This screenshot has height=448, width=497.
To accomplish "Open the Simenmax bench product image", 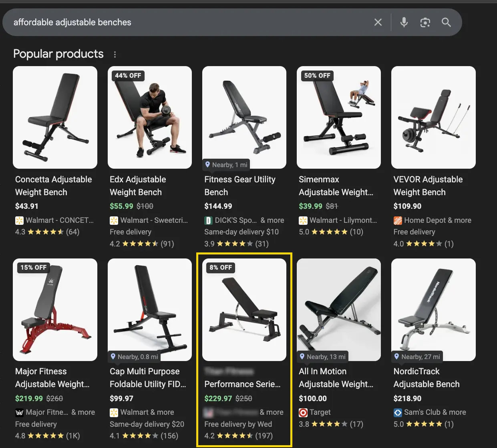I will coord(339,117).
